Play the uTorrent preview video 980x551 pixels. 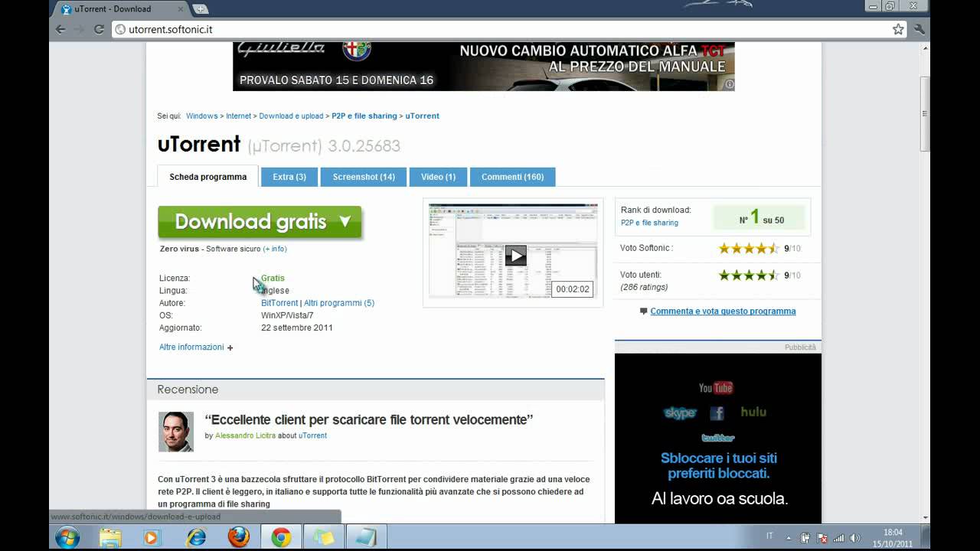pos(515,255)
